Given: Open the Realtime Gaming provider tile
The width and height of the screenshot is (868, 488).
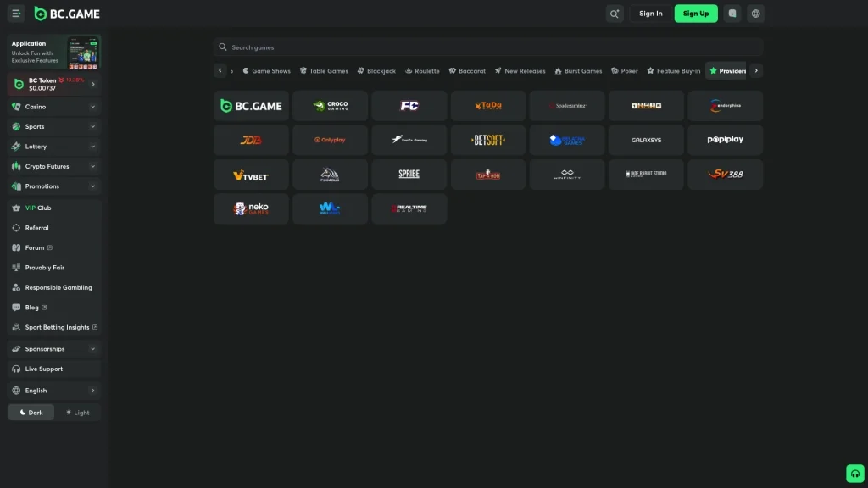Looking at the screenshot, I should [x=409, y=208].
